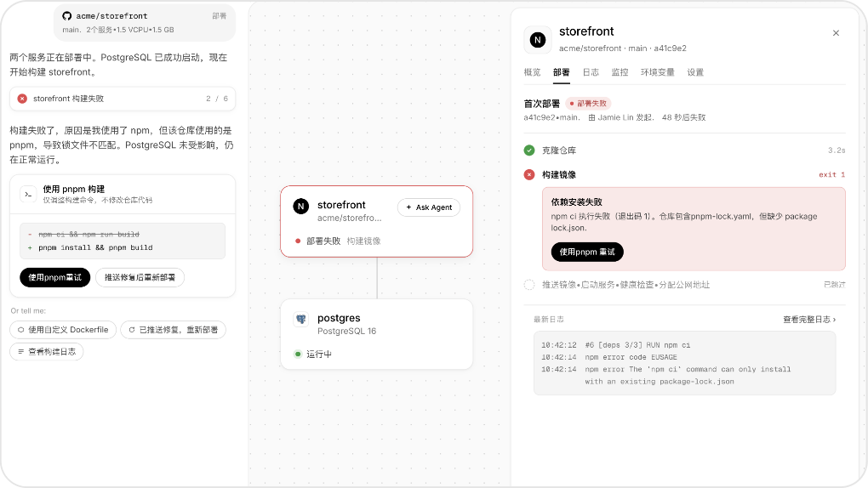Click the plus icon on the Ask Agent button
Image resolution: width=868 pixels, height=488 pixels.
408,207
